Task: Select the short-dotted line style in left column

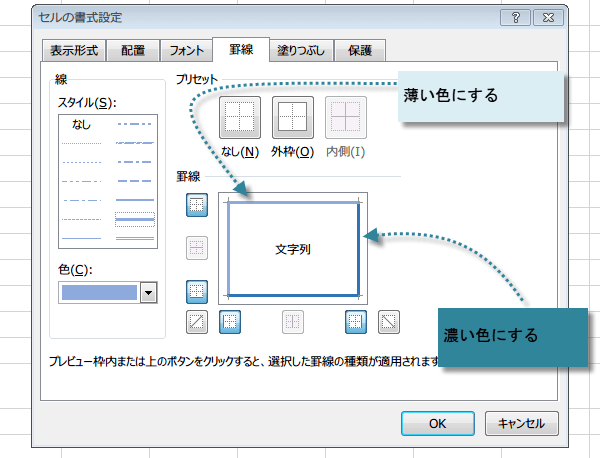Action: point(82,162)
